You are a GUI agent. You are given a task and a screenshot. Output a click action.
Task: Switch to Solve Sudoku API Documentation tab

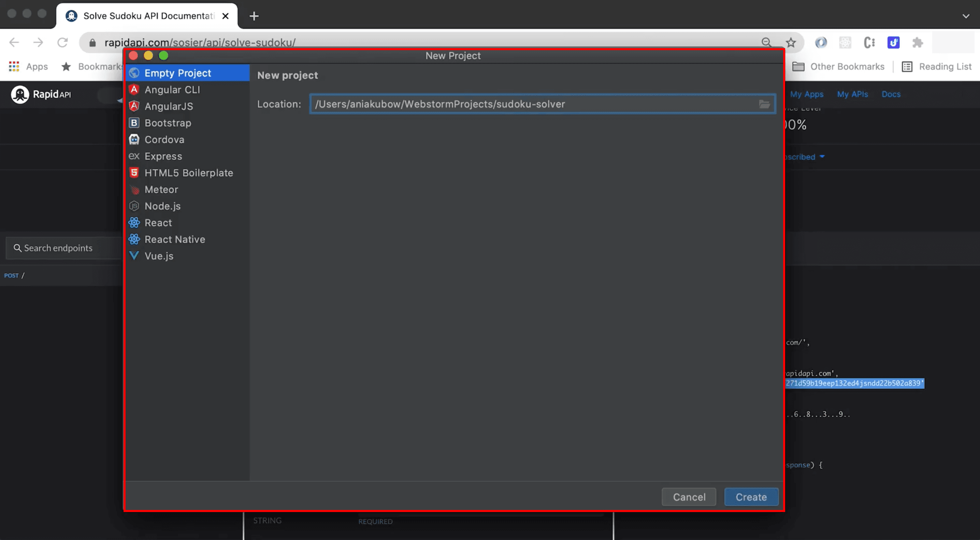146,16
